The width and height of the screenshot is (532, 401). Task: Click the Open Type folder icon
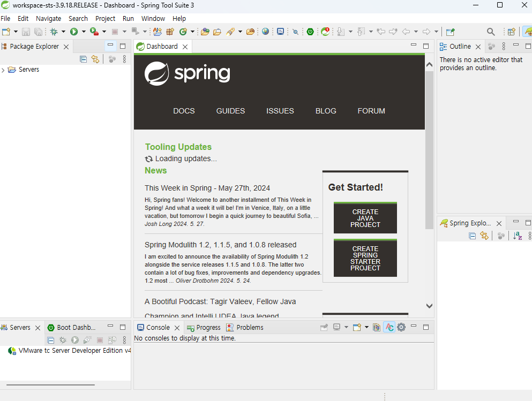click(205, 32)
